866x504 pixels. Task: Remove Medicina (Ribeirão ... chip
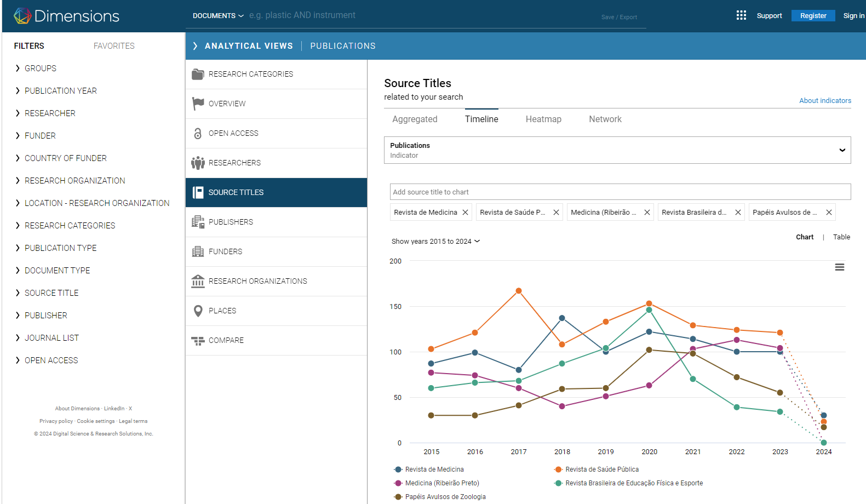coord(647,213)
